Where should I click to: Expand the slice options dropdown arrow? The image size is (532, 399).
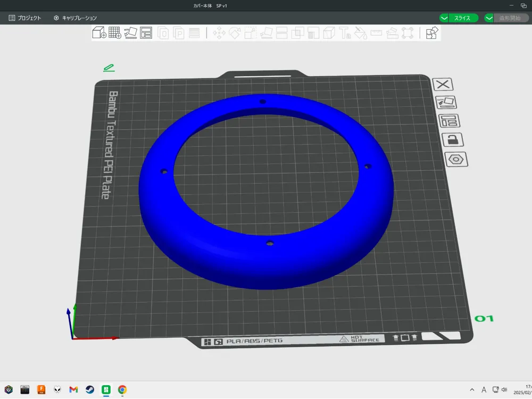[444, 18]
